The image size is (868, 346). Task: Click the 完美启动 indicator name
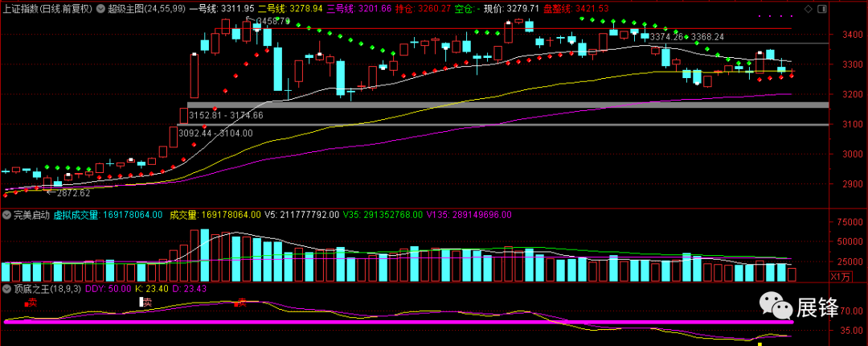(x=31, y=214)
